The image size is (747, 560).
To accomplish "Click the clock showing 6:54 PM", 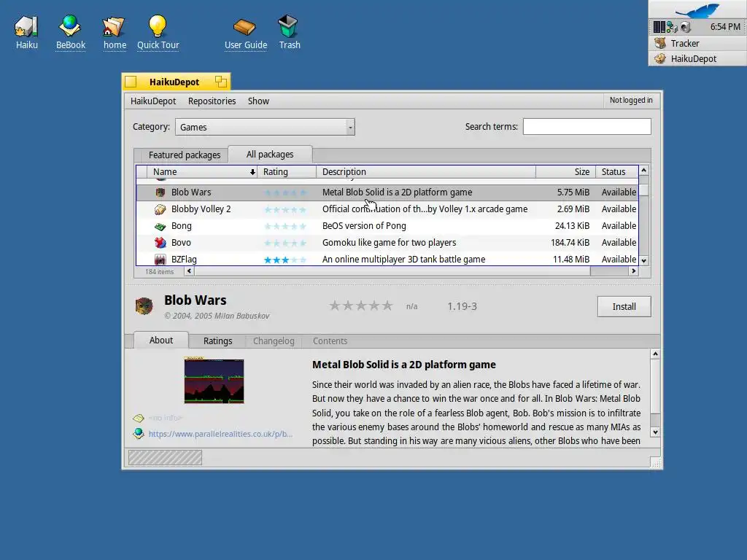I will pos(725,27).
